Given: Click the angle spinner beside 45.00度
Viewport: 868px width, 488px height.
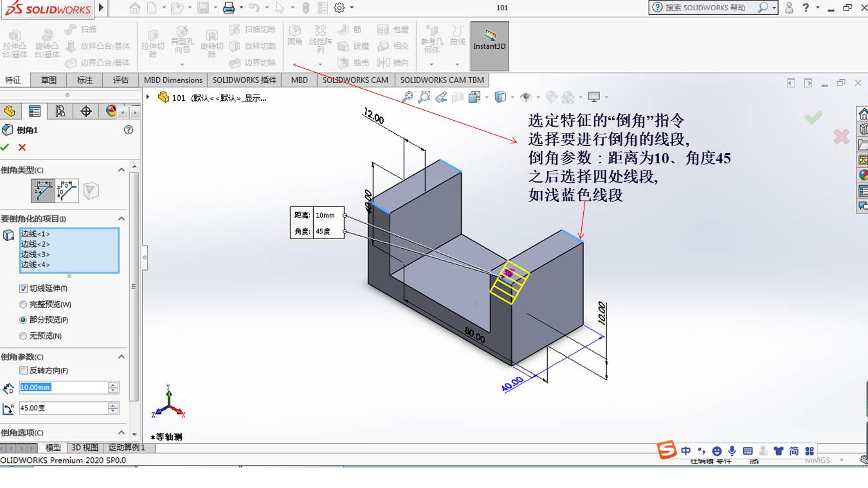Looking at the screenshot, I should [114, 408].
